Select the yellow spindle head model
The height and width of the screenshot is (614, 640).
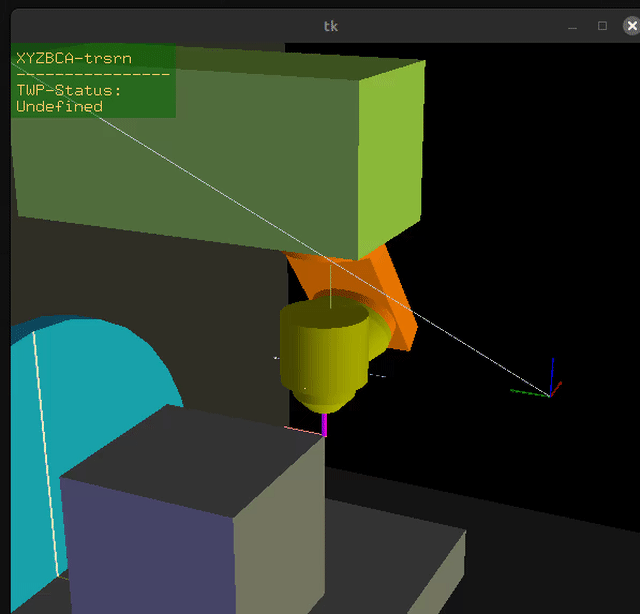tap(324, 355)
